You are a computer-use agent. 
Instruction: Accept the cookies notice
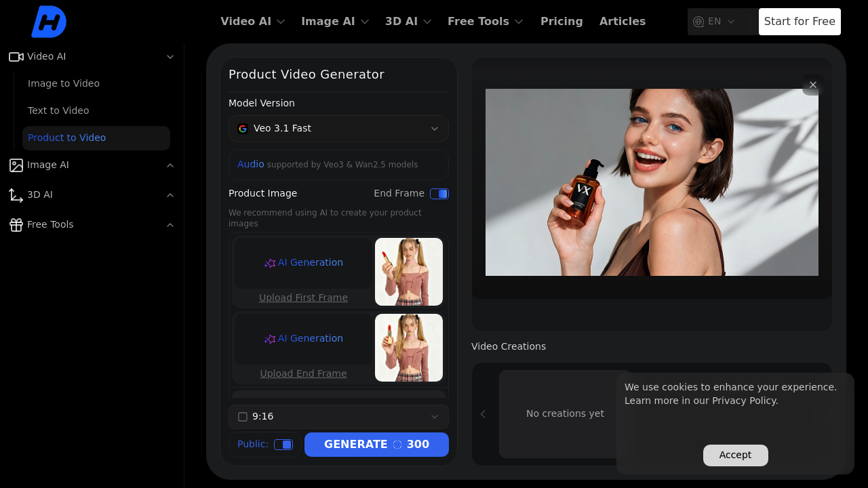click(735, 455)
